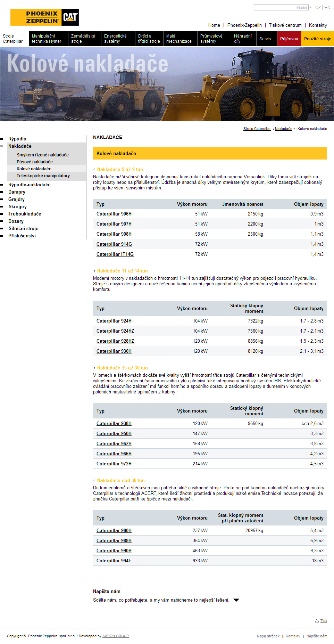Click Napište nám in the footer
This screenshot has height=644, width=334.
point(317,636)
